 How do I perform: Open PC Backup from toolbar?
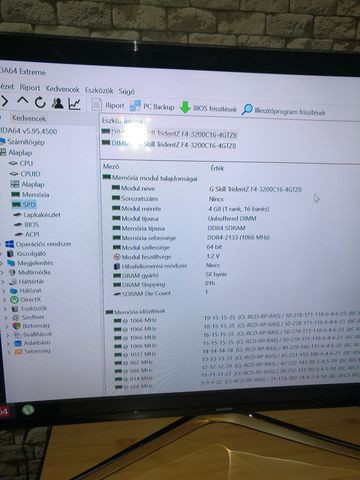coord(152,106)
